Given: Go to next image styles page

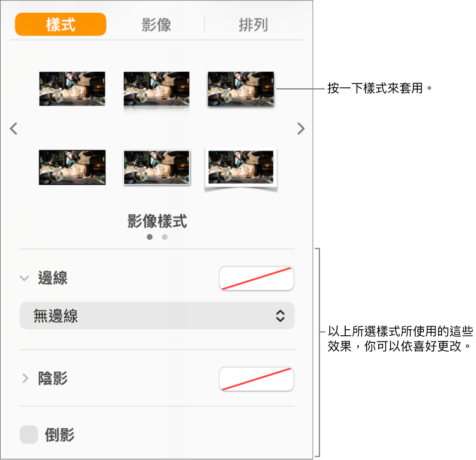Looking at the screenshot, I should [301, 129].
